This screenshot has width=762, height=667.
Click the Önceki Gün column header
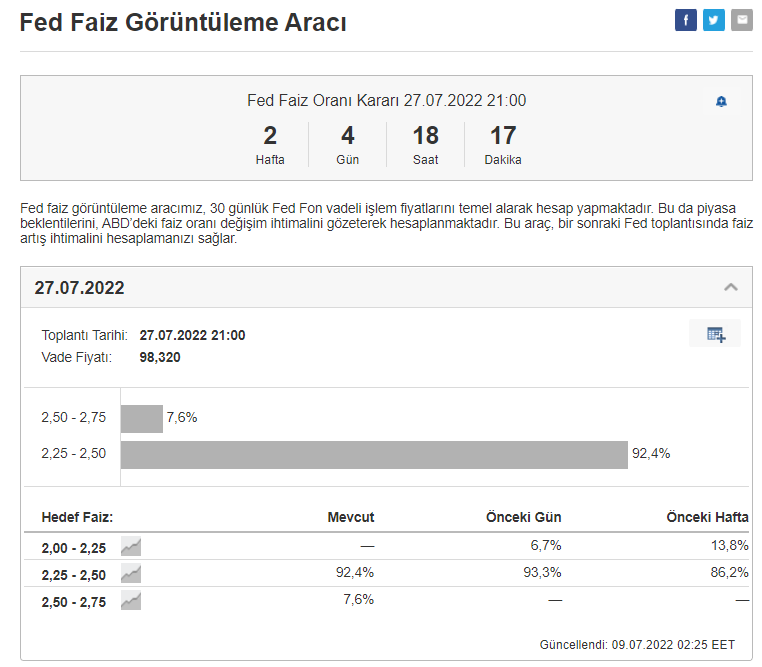(x=523, y=517)
